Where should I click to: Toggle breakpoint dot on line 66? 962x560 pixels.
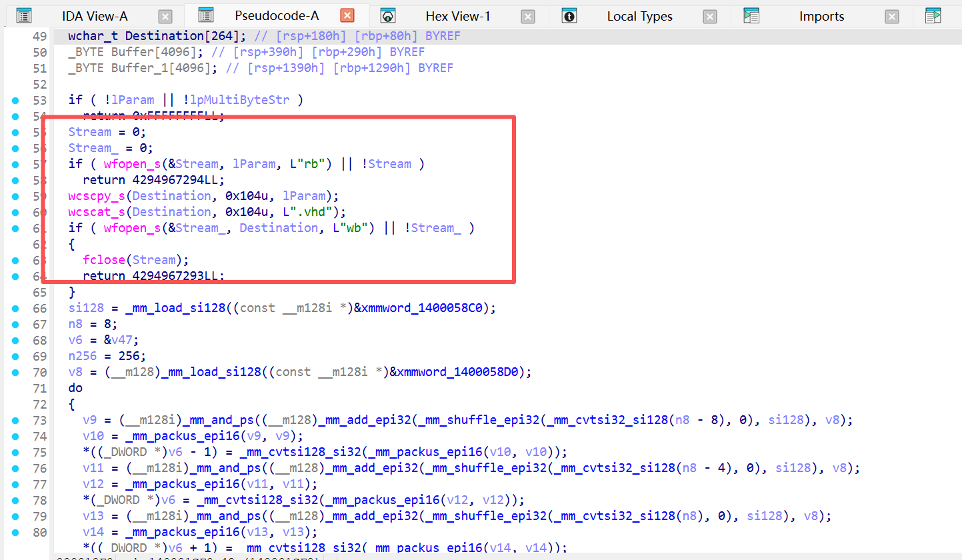pos(16,308)
